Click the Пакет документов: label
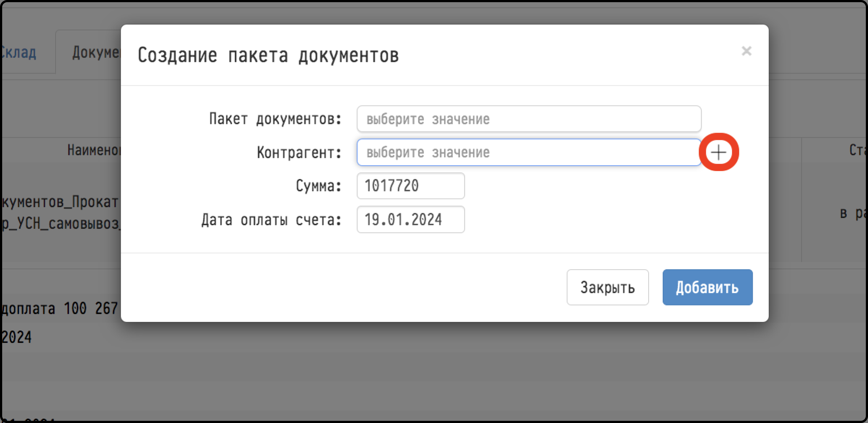 click(275, 119)
